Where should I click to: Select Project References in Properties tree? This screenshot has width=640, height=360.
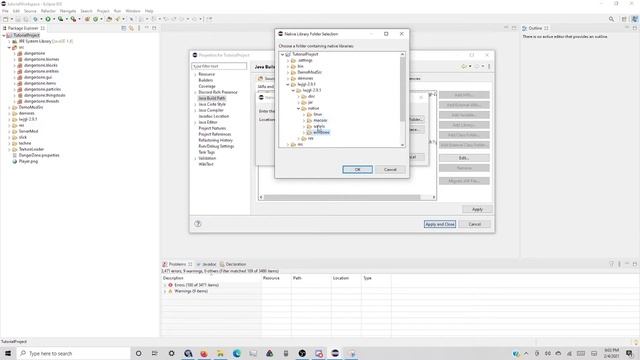[x=215, y=134]
